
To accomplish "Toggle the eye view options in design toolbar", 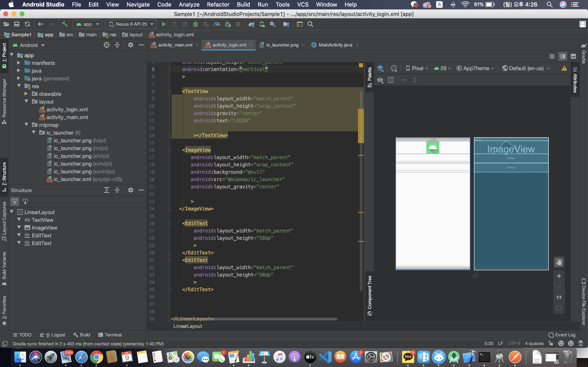I will pos(380,80).
